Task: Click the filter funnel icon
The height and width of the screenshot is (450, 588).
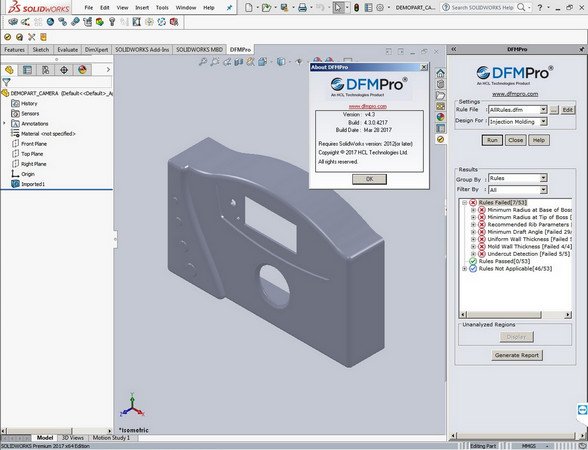Action: [x=6, y=82]
